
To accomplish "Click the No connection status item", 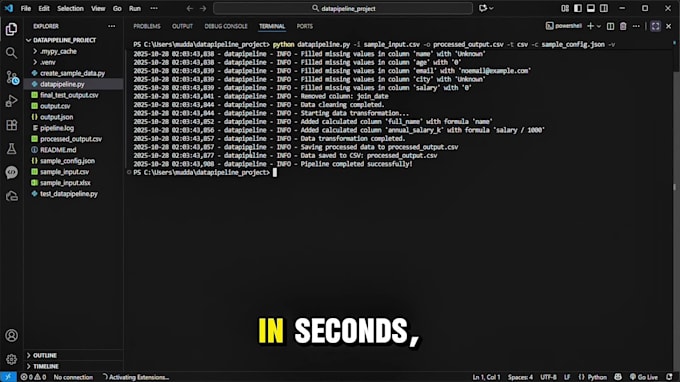I will coord(73,377).
